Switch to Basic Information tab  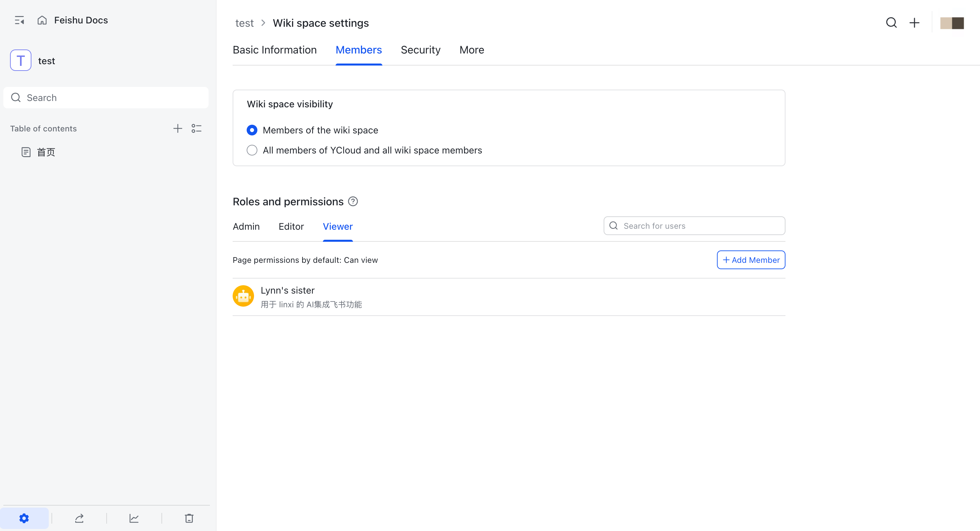[275, 50]
